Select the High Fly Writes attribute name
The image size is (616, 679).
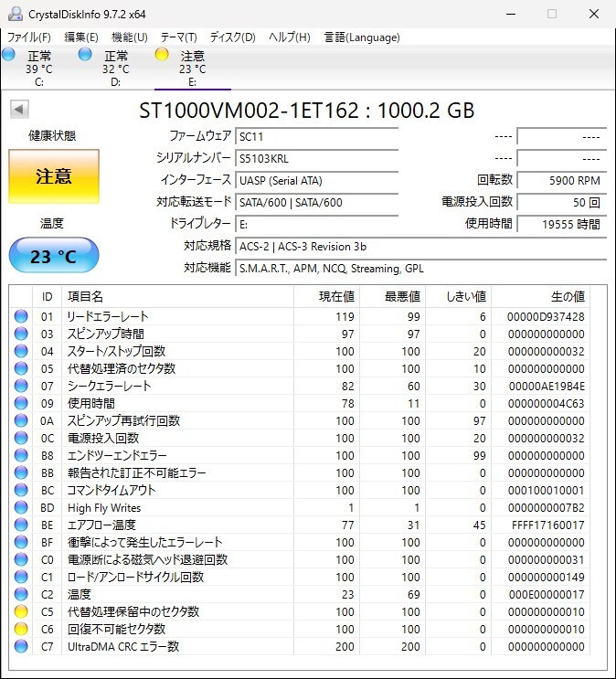(104, 508)
